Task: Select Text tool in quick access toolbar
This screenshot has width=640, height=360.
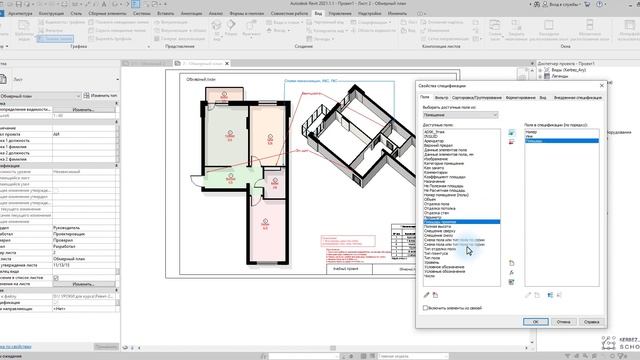Action: pos(104,4)
